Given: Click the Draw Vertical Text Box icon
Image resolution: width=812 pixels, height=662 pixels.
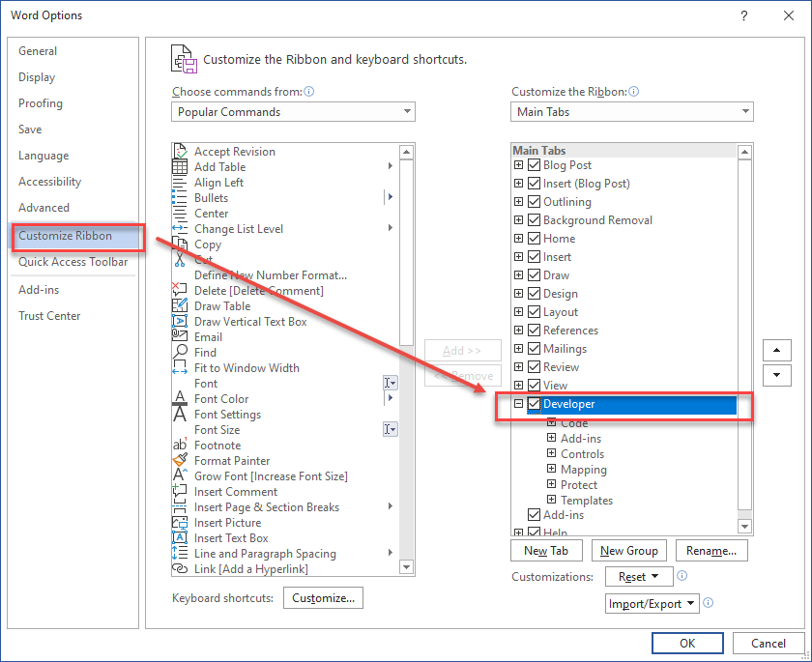Looking at the screenshot, I should (x=180, y=322).
